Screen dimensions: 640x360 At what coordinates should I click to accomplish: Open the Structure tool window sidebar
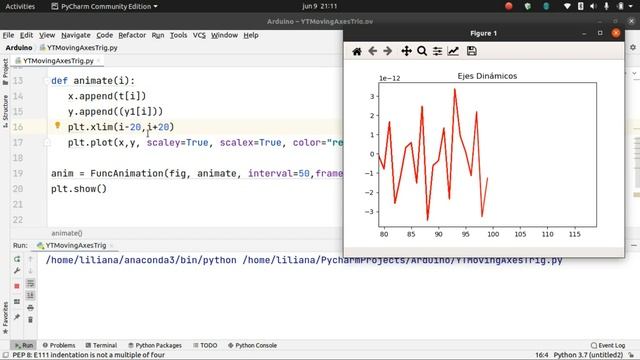tap(5, 111)
